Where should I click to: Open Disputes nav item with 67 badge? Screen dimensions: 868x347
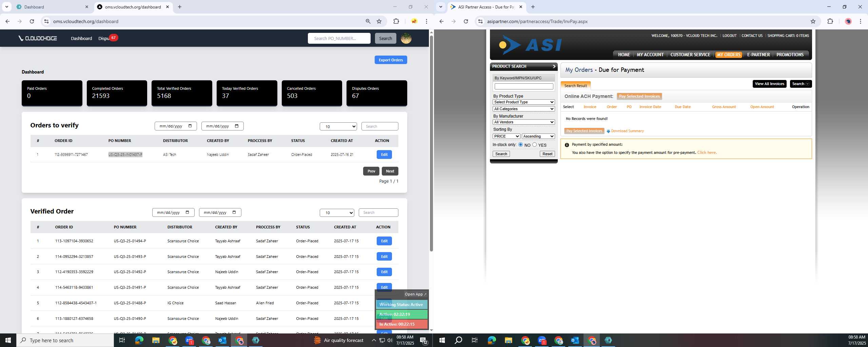click(x=108, y=38)
